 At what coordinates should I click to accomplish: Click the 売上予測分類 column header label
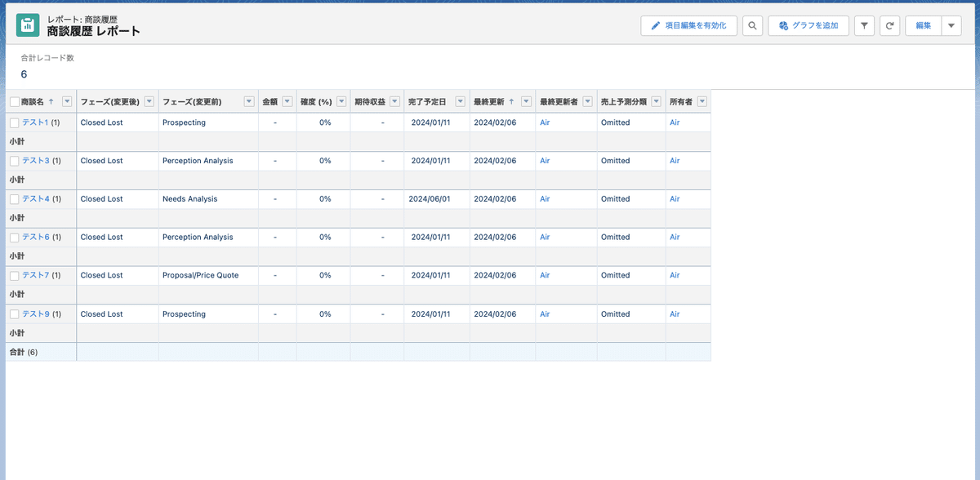pos(624,102)
